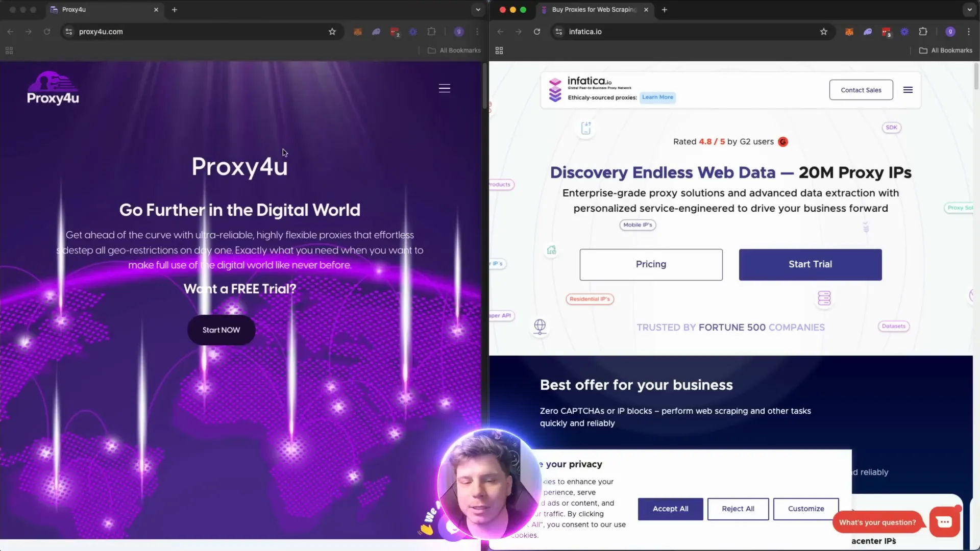Select the Buy Proxies for Web Scraping tab

(595, 10)
